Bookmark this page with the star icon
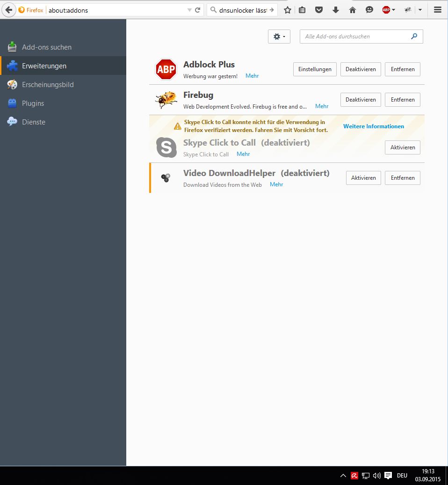 288,10
